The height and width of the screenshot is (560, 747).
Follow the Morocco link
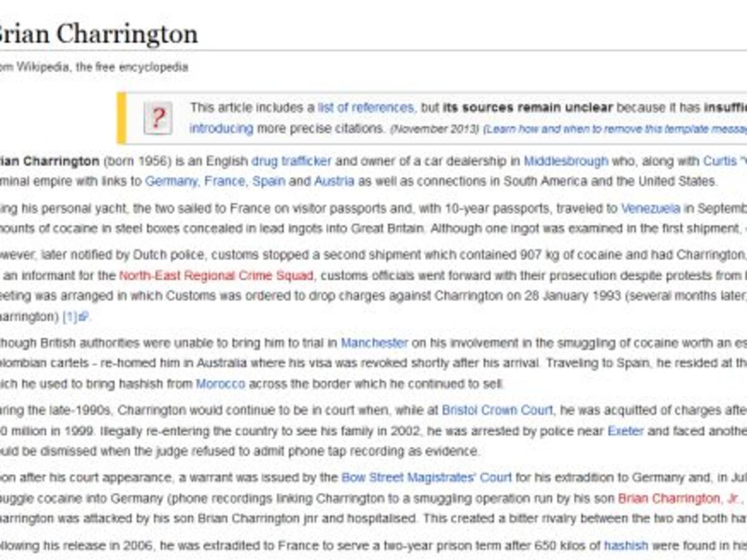[220, 384]
